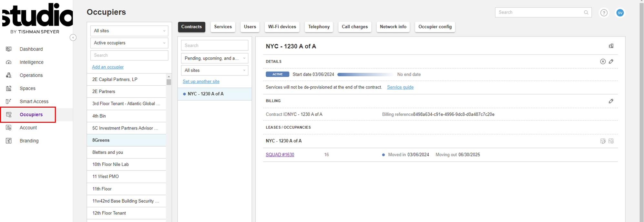The width and height of the screenshot is (644, 222).
Task: Click the SQUAD #1630 link
Action: click(x=280, y=155)
